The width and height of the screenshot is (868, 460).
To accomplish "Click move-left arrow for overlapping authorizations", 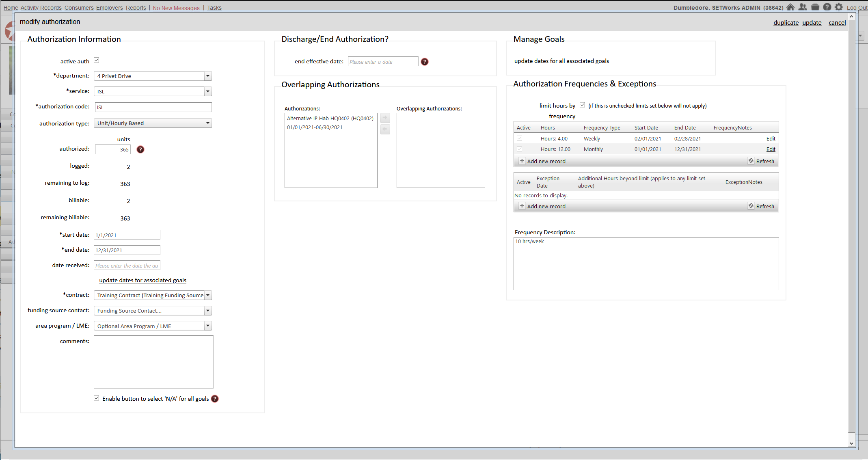I will click(x=385, y=130).
